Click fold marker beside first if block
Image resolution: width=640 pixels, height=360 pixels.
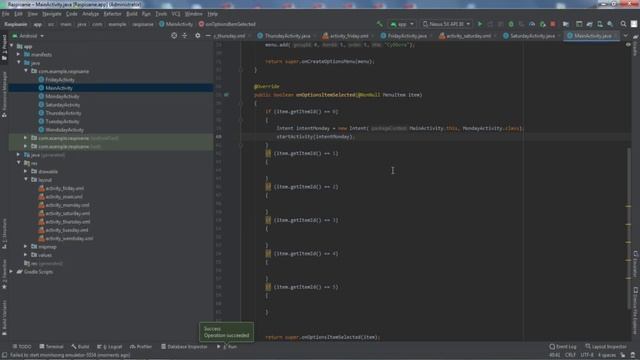click(x=241, y=120)
